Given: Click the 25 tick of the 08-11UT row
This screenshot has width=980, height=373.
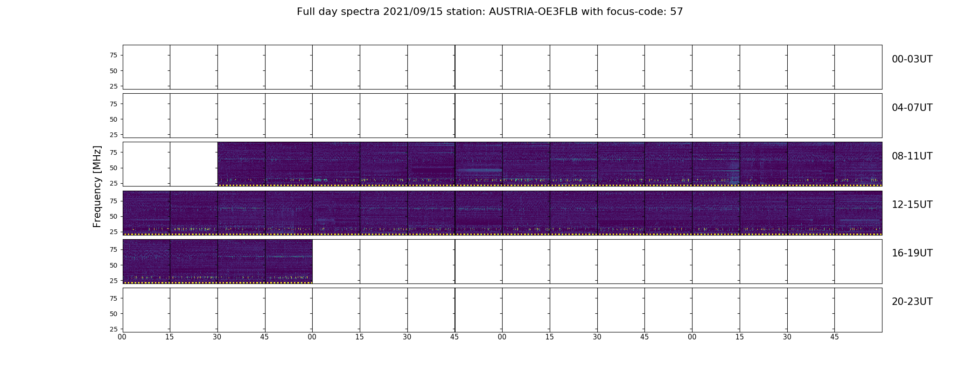Looking at the screenshot, I should pyautogui.click(x=113, y=183).
